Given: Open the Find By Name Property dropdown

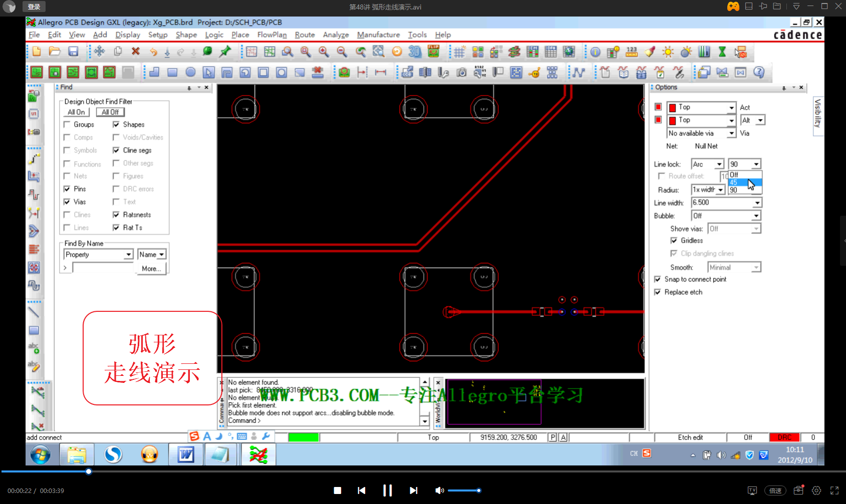Looking at the screenshot, I should (x=129, y=254).
